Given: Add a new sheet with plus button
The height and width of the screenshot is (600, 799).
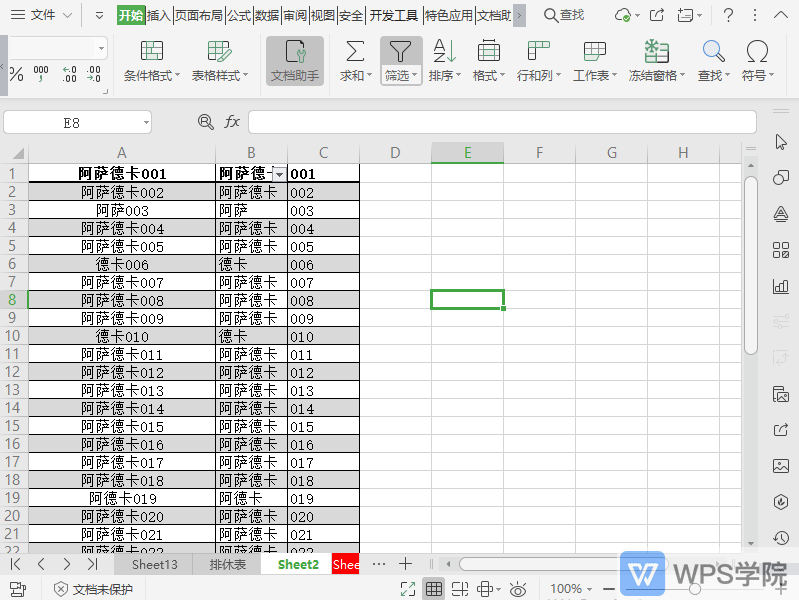Looking at the screenshot, I should tap(405, 564).
